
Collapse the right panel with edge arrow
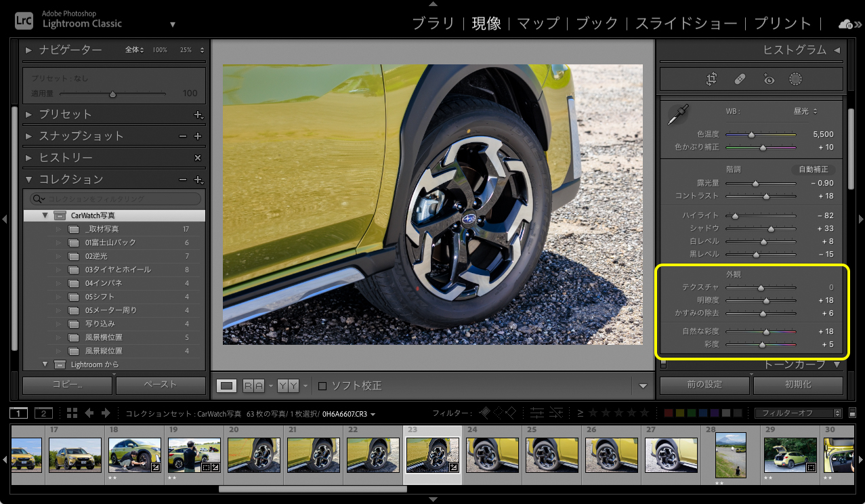pos(861,219)
